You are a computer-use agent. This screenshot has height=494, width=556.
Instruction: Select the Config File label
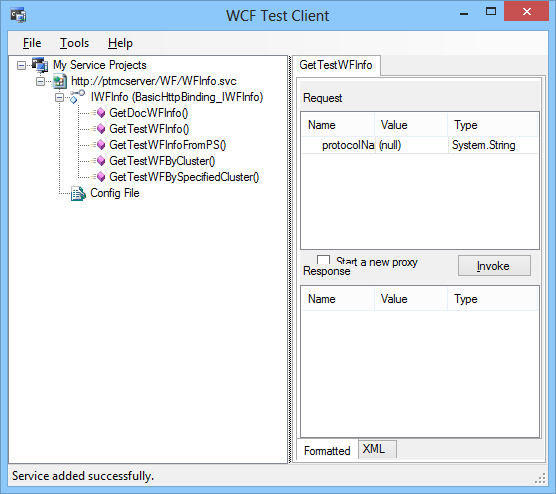click(x=115, y=193)
